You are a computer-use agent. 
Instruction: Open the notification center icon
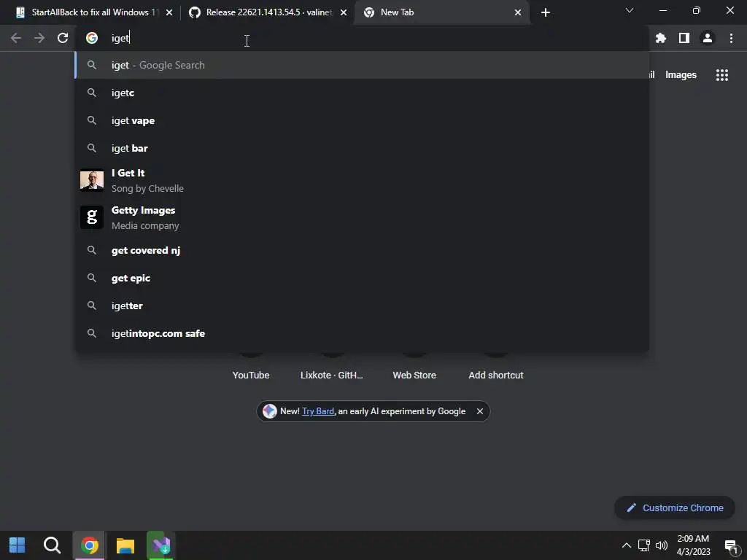[731, 546]
